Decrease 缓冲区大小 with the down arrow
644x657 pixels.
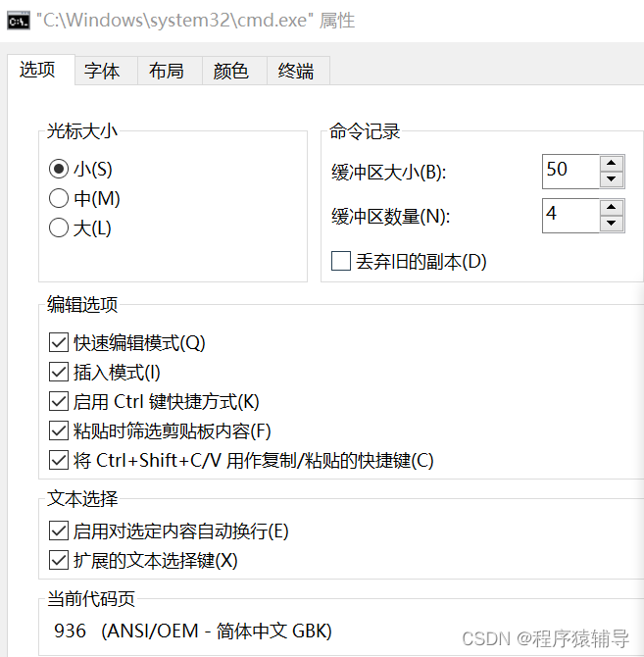[613, 179]
